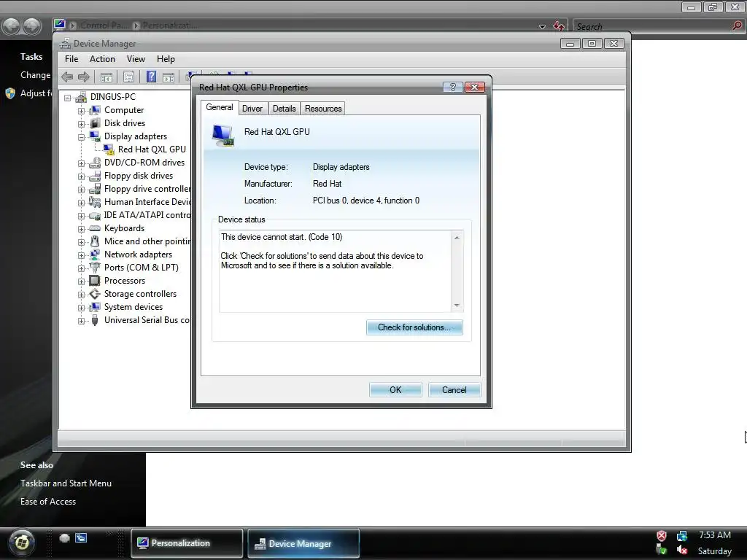The width and height of the screenshot is (747, 560).
Task: Click "This device cannot start. (Code 10)" text
Action: (282, 237)
